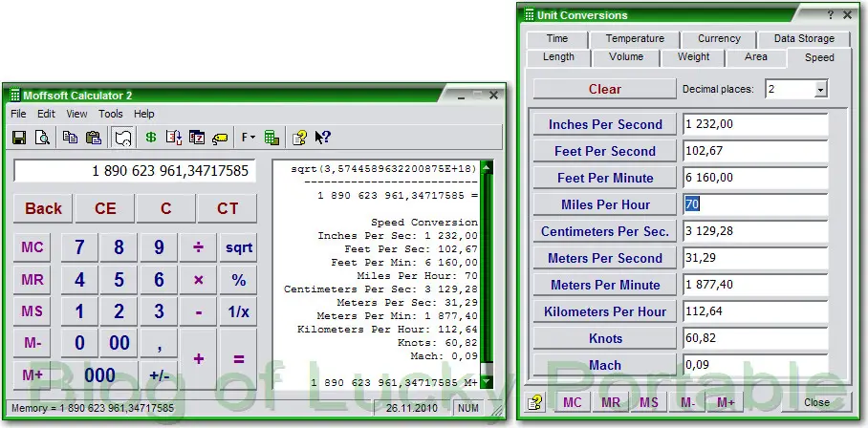Switch to the Volume tab

626,57
